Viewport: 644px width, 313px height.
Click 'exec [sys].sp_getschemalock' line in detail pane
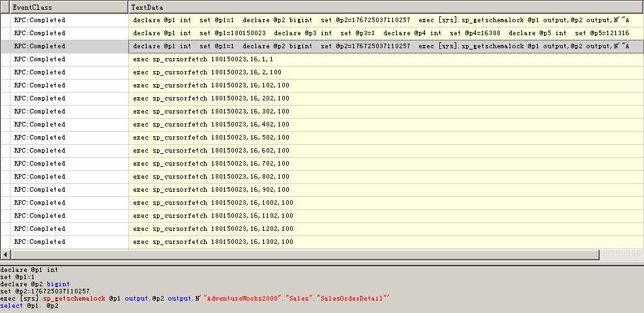[195, 299]
